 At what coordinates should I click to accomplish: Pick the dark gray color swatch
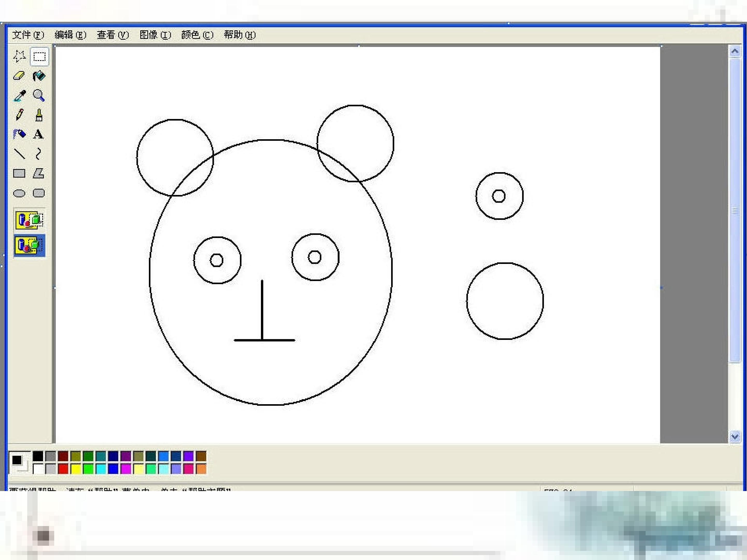tap(50, 456)
